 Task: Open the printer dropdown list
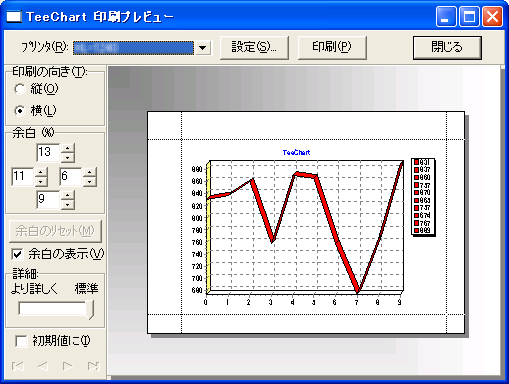coord(203,48)
